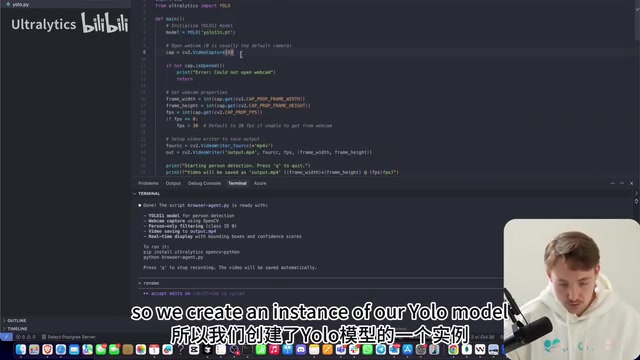Open Safari from the dock
640x360 pixels.
[61, 349]
